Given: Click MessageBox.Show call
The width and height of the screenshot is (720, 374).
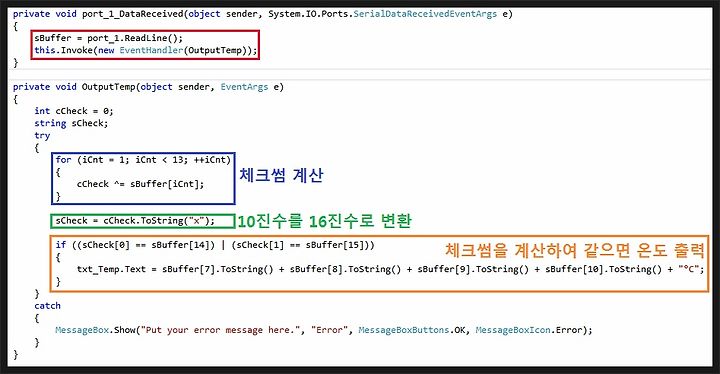Looking at the screenshot, I should click(95, 330).
